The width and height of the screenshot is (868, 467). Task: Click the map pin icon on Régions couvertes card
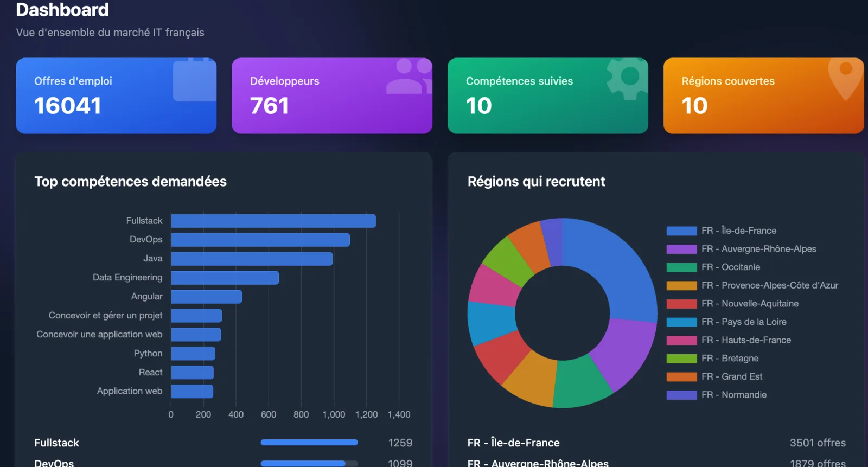coord(845,79)
